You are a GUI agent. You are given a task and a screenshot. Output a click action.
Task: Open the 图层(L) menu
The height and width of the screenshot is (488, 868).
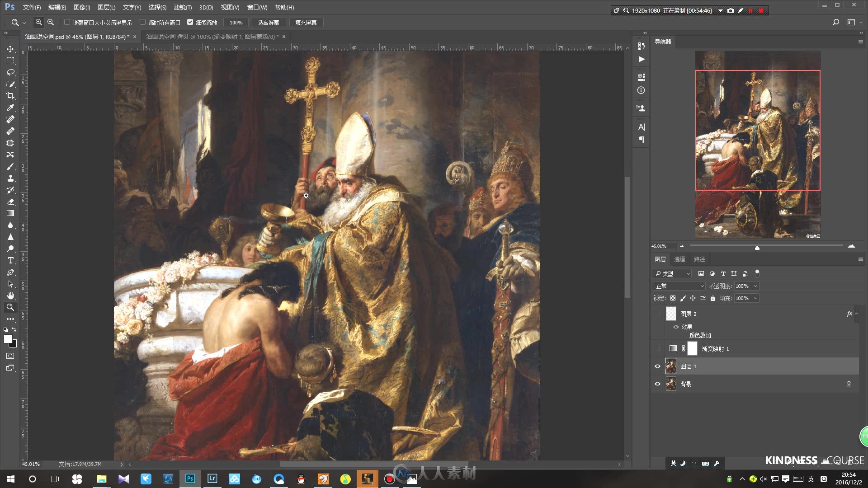coord(106,7)
